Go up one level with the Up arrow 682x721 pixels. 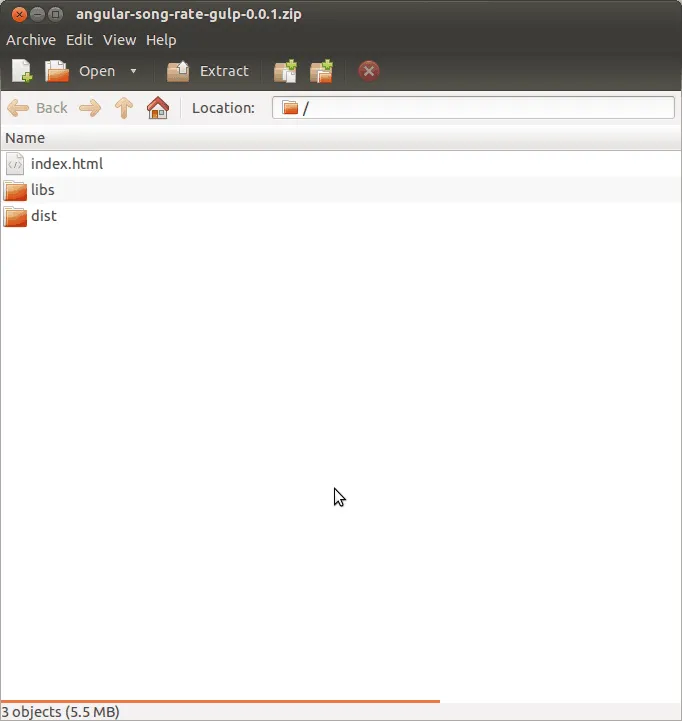point(124,108)
